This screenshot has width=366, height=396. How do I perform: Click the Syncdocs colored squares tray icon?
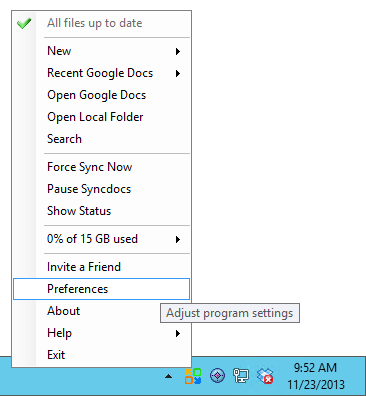pos(193,376)
